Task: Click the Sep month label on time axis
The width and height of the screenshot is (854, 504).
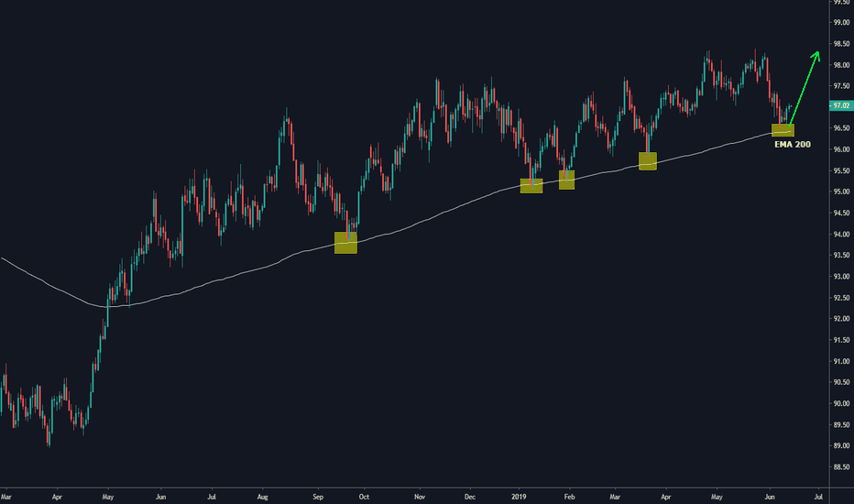Action: tap(318, 497)
